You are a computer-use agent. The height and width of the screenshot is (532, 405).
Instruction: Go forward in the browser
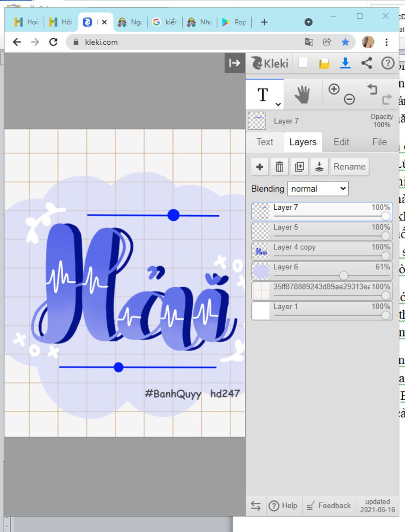point(35,42)
